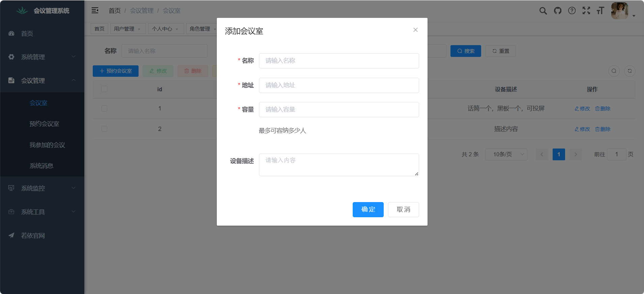Focus the 地址 field in dialog

pos(339,85)
